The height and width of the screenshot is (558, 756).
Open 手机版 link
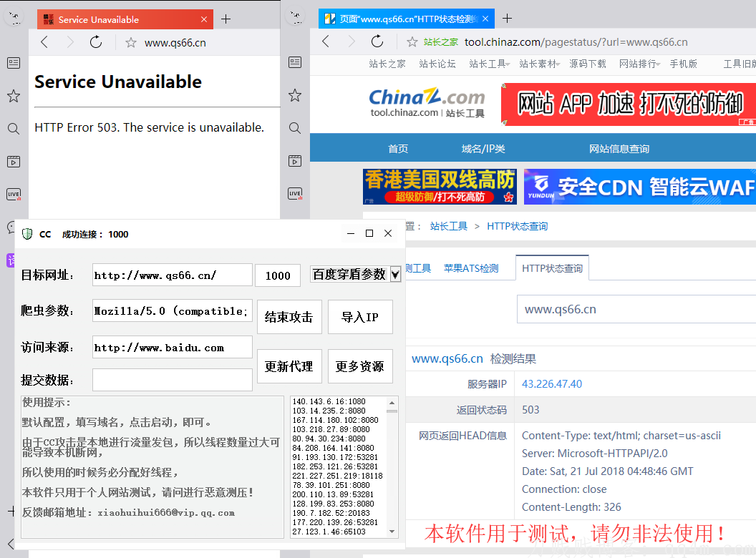(683, 64)
